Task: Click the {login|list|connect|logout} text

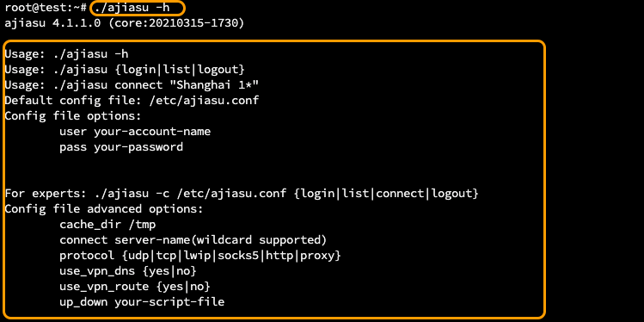Action: coord(386,193)
